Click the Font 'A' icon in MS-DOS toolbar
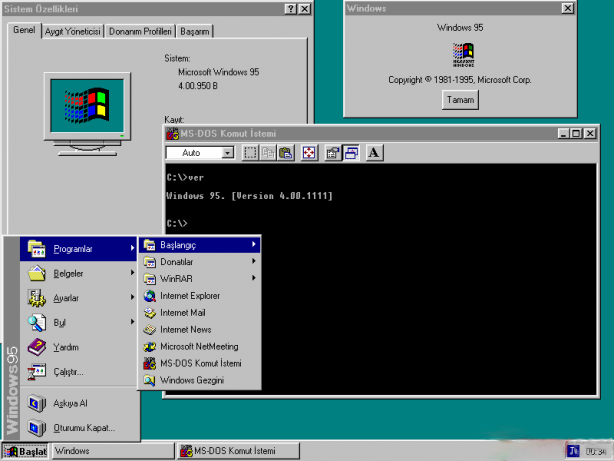The height and width of the screenshot is (461, 614). click(374, 153)
